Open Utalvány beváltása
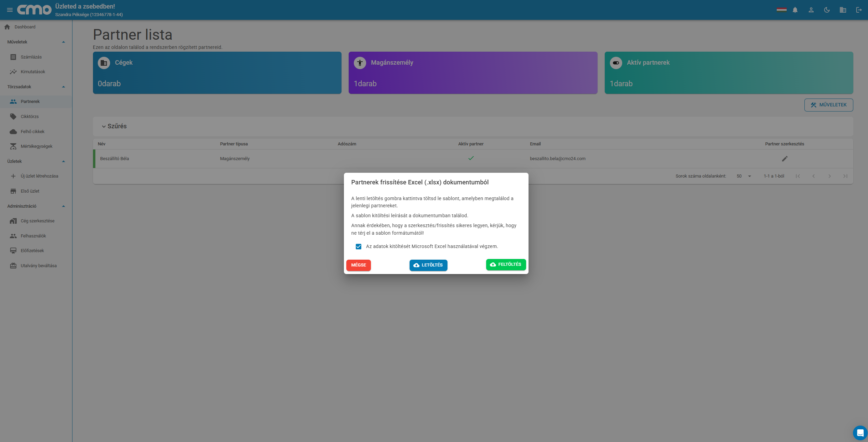The image size is (868, 442). point(36,266)
